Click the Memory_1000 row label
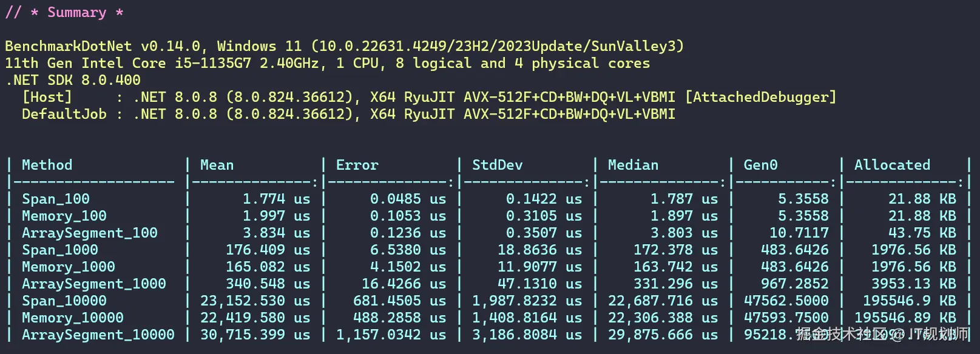The width and height of the screenshot is (980, 354). tap(69, 267)
